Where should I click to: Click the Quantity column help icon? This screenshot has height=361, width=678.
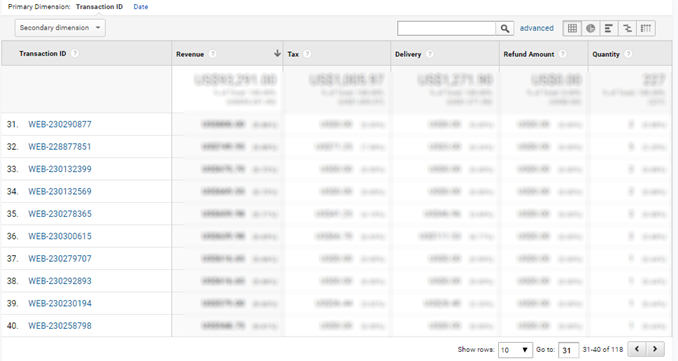628,54
